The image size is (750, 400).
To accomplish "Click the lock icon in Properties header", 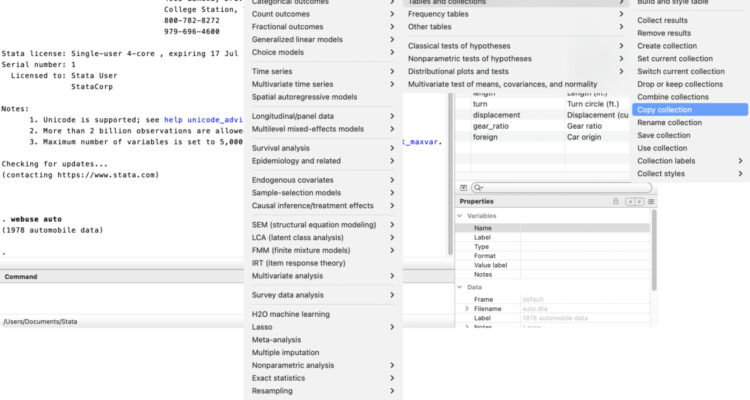I will 616,201.
